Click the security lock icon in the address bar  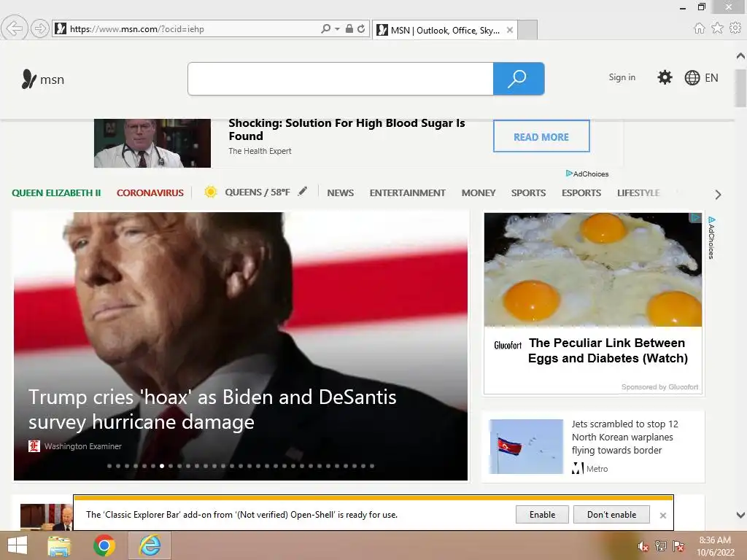349,28
